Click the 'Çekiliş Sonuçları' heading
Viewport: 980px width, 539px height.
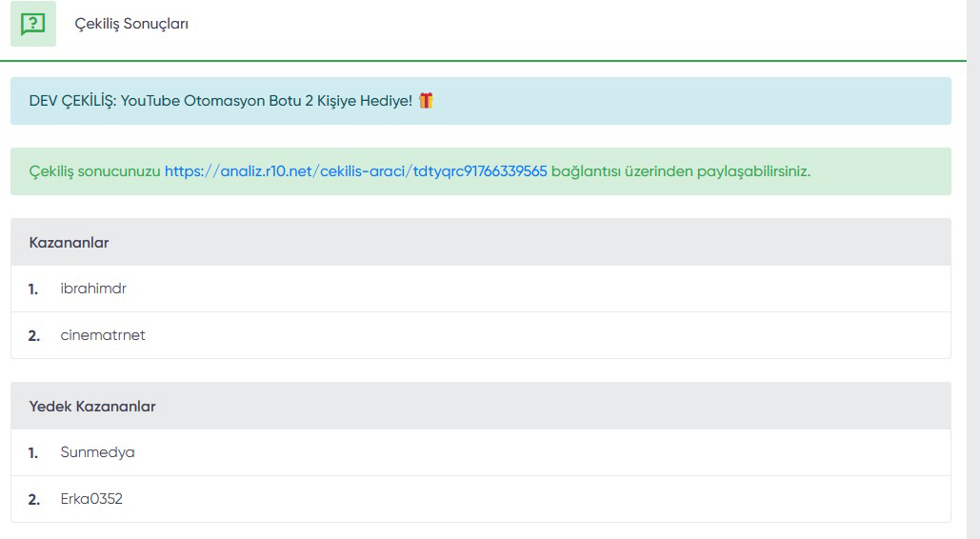pyautogui.click(x=131, y=24)
